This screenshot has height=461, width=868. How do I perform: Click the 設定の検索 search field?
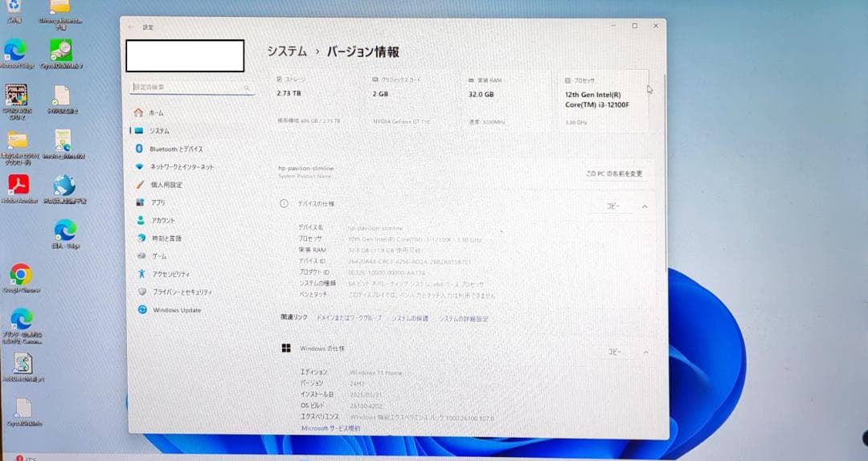pyautogui.click(x=192, y=88)
